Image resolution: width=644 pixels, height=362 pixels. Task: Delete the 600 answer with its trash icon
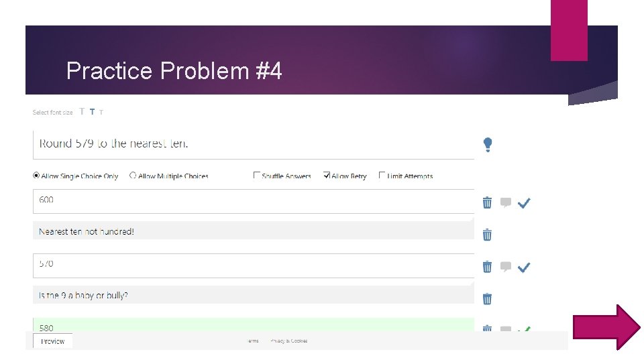[487, 202]
